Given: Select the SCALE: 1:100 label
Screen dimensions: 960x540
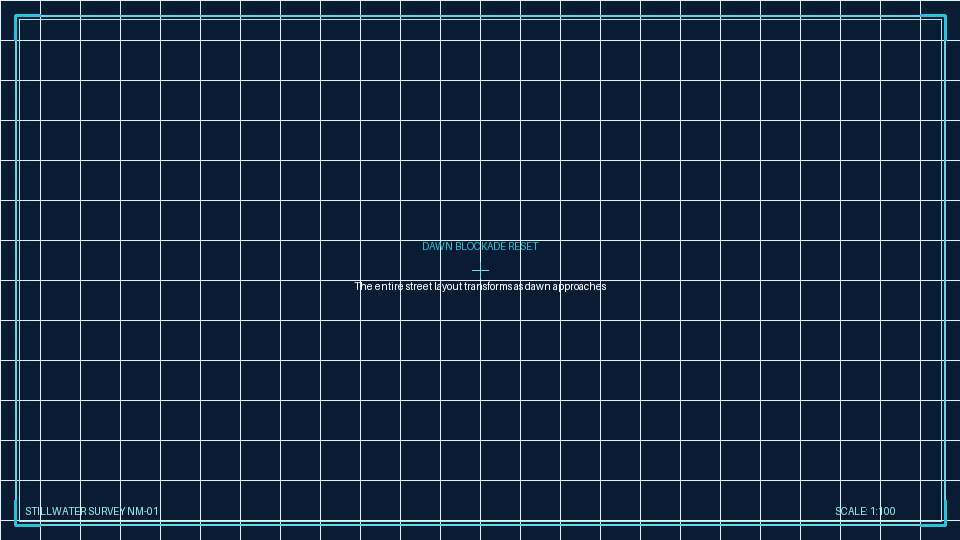Looking at the screenshot, I should coord(865,511).
